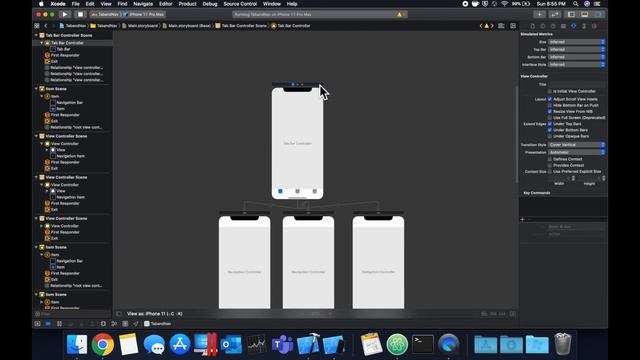The width and height of the screenshot is (640, 360).
Task: Open the related items grid icon in jump bar
Action: tap(37, 26)
